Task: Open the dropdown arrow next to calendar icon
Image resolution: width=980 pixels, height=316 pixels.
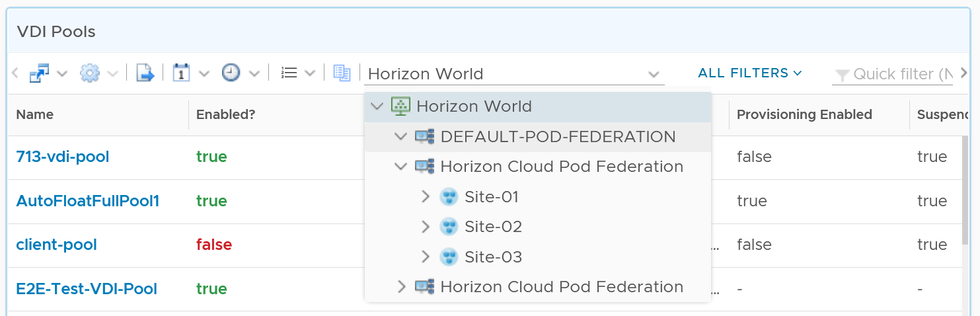Action: tap(204, 73)
